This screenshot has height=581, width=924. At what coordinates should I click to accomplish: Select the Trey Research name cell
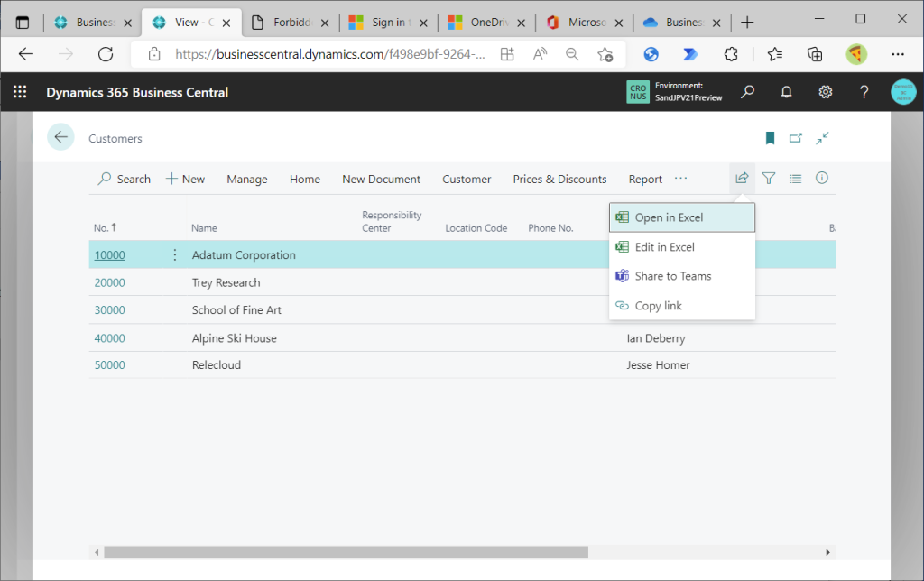tap(226, 282)
